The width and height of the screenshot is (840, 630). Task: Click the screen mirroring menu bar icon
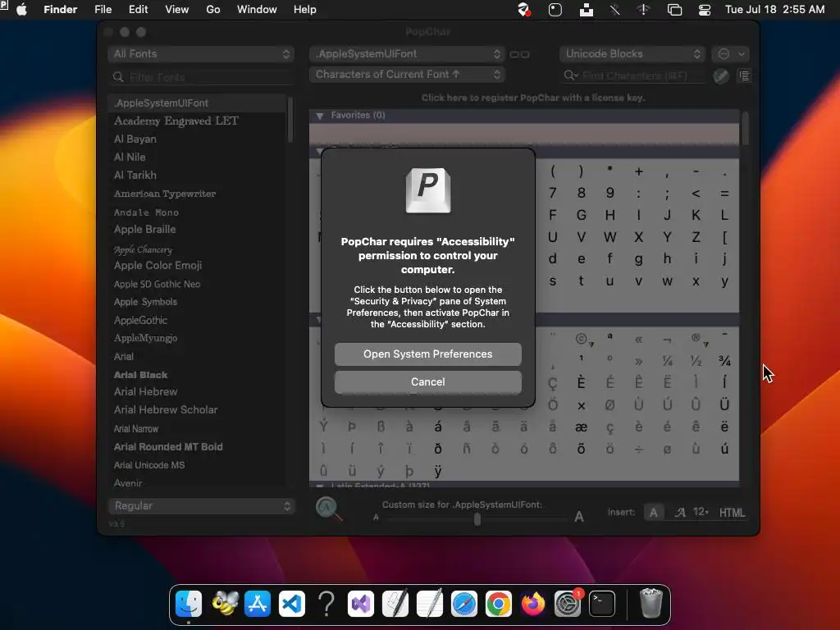tap(674, 10)
